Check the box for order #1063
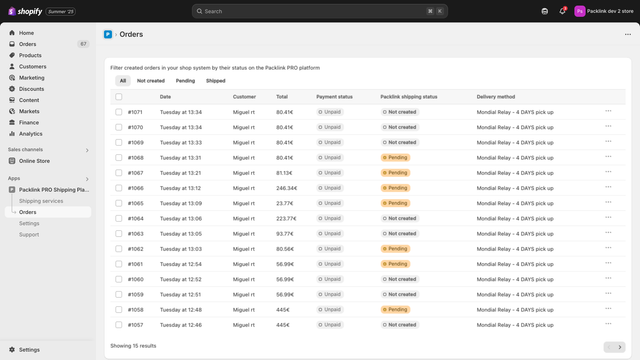This screenshot has height=360, width=640. pyautogui.click(x=118, y=233)
